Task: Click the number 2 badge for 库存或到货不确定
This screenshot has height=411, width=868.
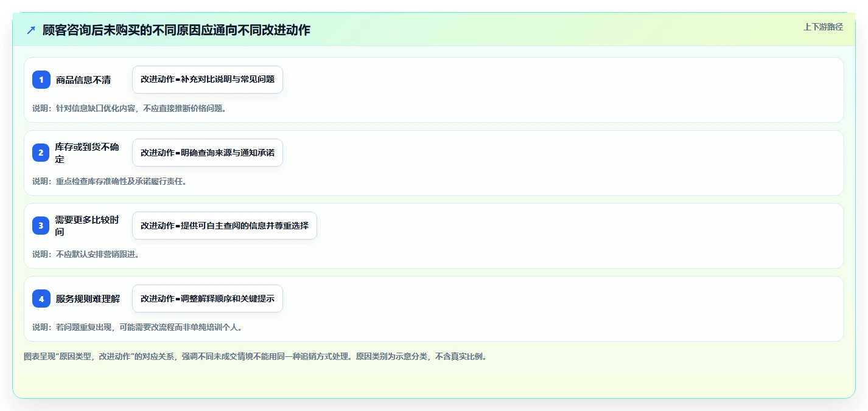Action: click(x=41, y=153)
